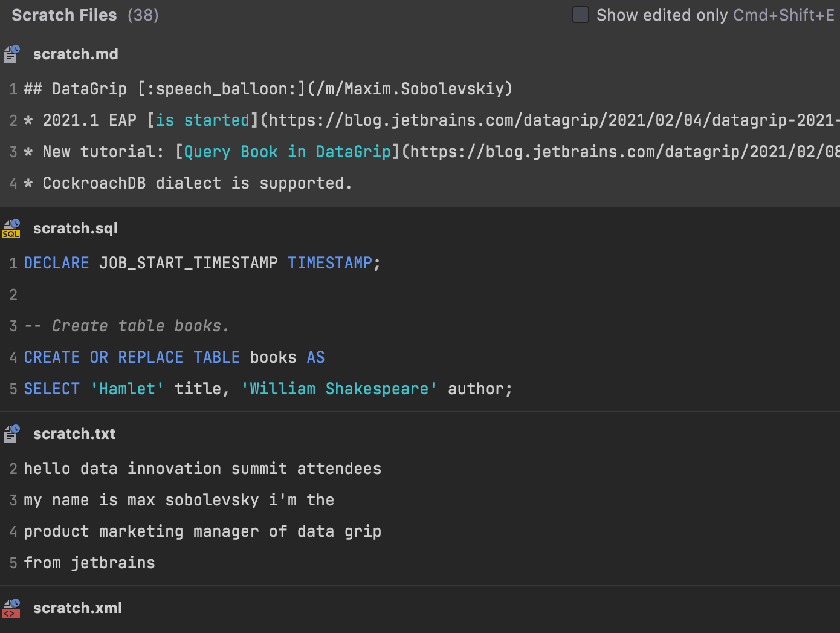Click the scratch.sql SQL file icon
Viewport: 840px width, 633px height.
[11, 229]
